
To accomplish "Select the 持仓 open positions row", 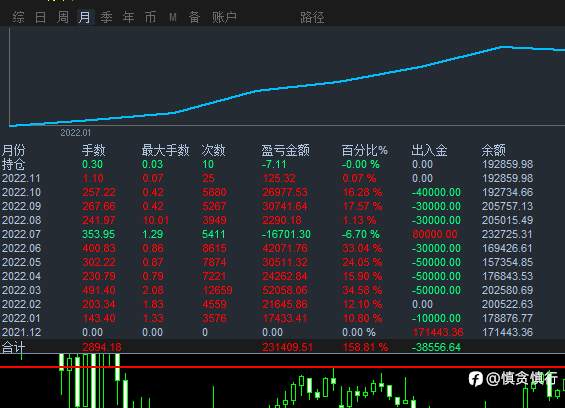I will pyautogui.click(x=267, y=164).
